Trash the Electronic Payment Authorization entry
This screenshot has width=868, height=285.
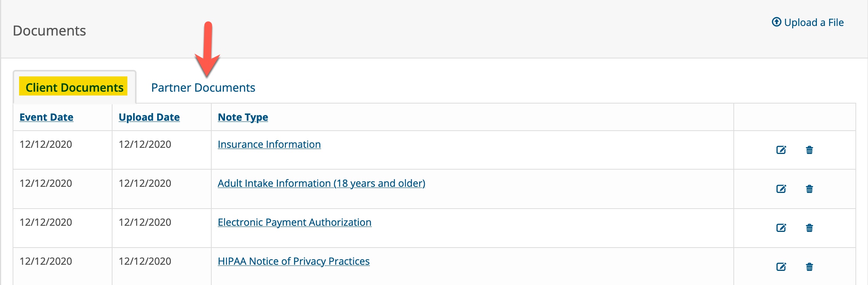(809, 228)
